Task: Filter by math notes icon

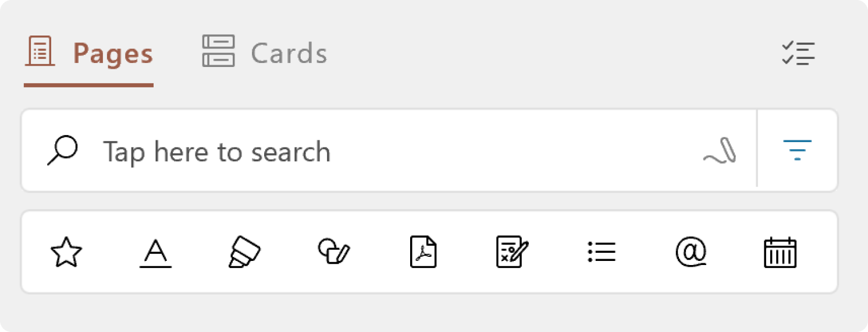Action: 512,252
